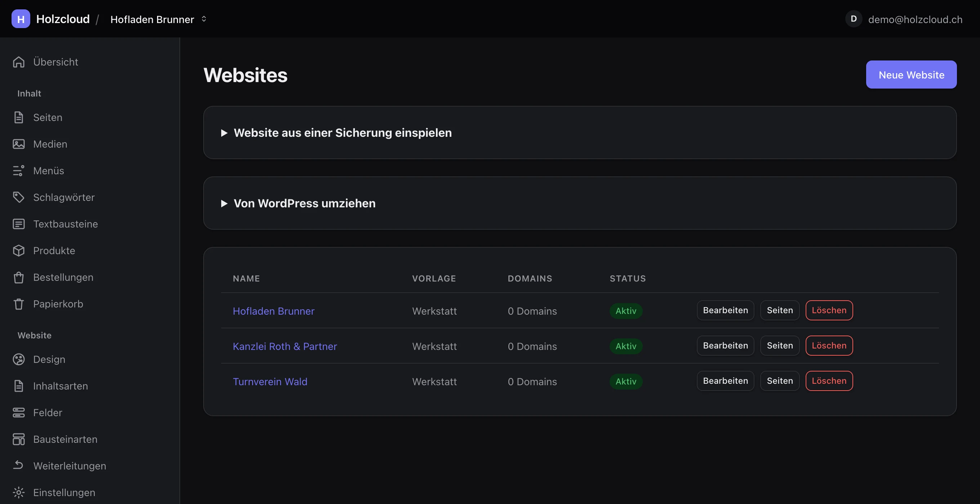Delete Kanzlei Roth & Partner via Löschen
The height and width of the screenshot is (504, 980).
click(x=829, y=346)
